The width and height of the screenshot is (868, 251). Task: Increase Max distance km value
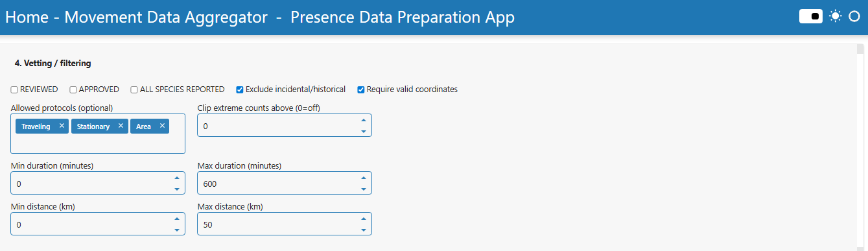(363, 219)
